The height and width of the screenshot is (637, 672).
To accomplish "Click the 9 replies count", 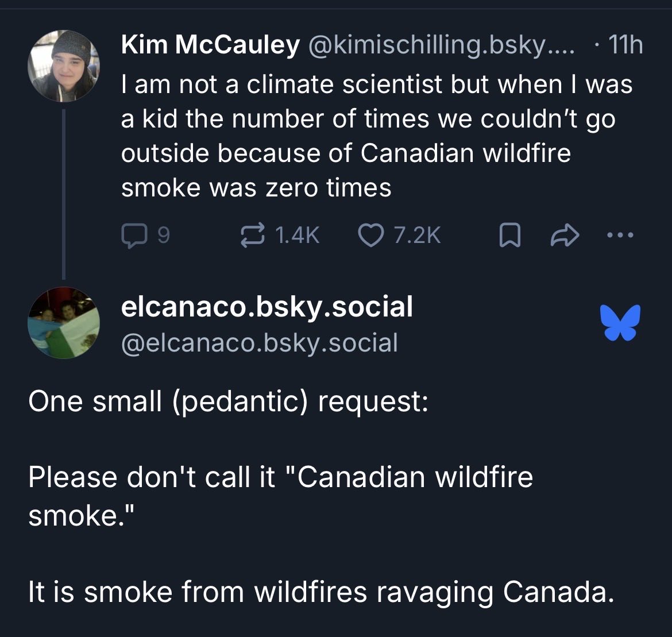I will (164, 236).
